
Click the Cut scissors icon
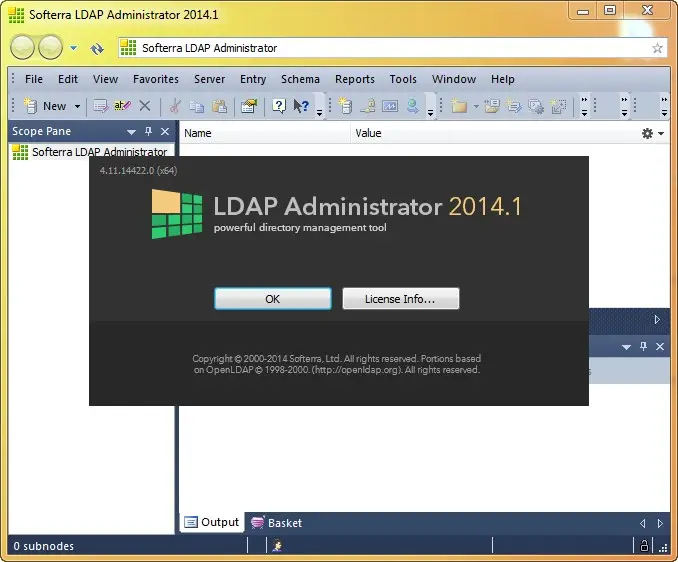[x=175, y=106]
